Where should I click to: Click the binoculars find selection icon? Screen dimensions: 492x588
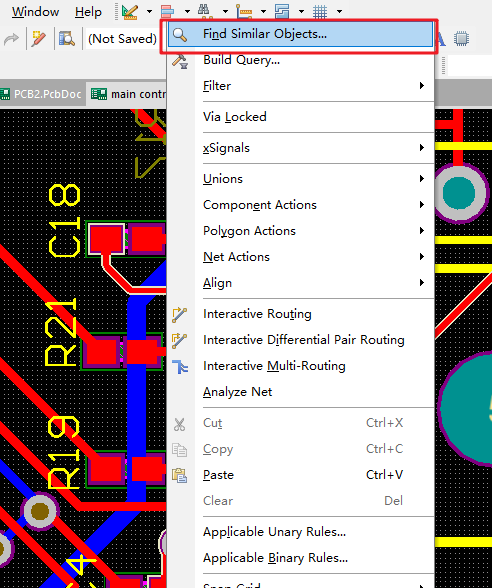click(204, 11)
